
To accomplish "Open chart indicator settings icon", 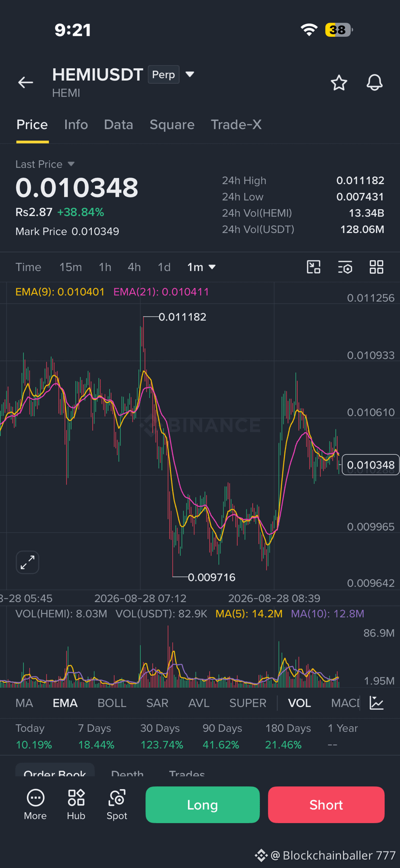I will coord(345,267).
